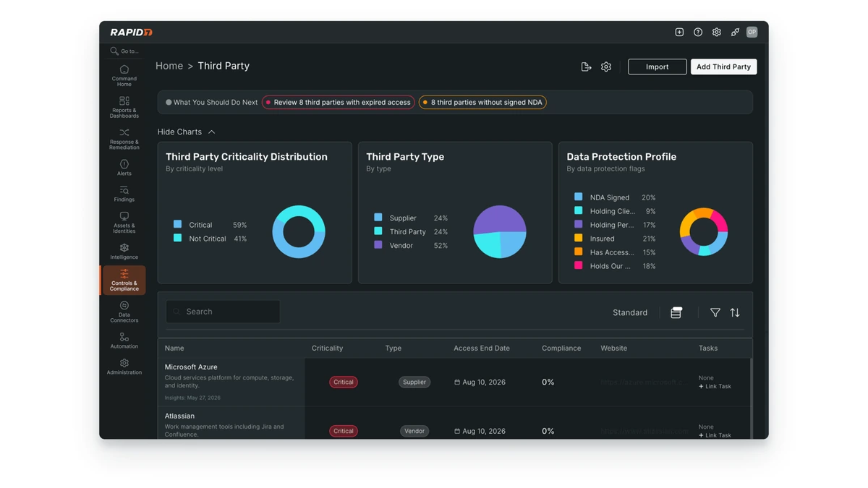Click the sort arrows icon
Image resolution: width=868 pixels, height=488 pixels.
point(735,312)
